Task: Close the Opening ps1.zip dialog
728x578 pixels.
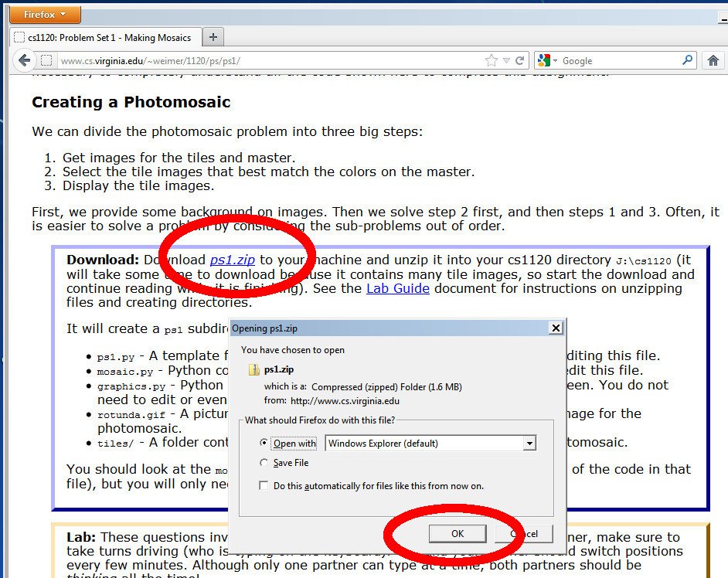Action: [556, 328]
